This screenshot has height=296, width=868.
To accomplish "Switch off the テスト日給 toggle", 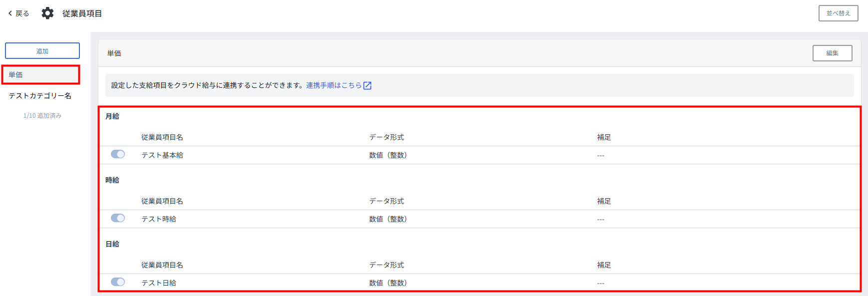I will 118,282.
